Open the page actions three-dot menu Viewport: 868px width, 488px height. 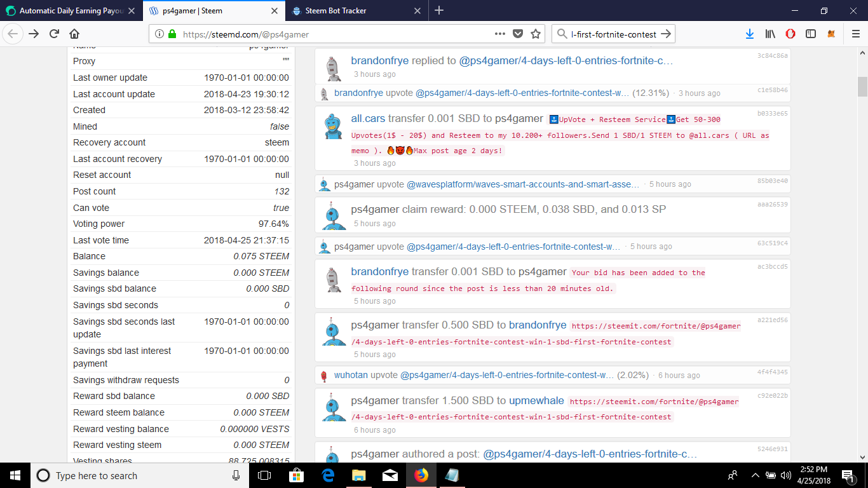coord(500,34)
